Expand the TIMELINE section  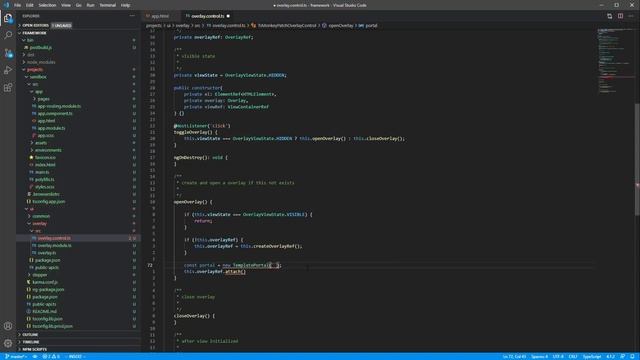coord(31,342)
